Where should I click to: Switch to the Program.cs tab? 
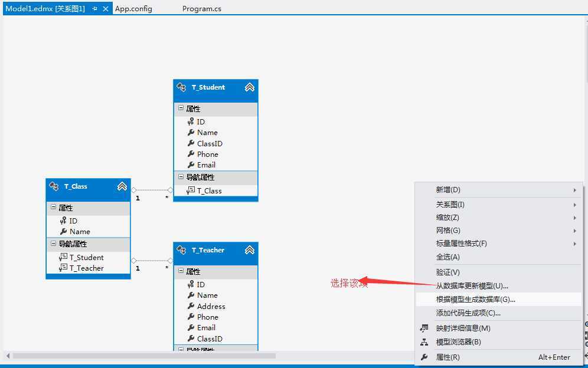(202, 9)
